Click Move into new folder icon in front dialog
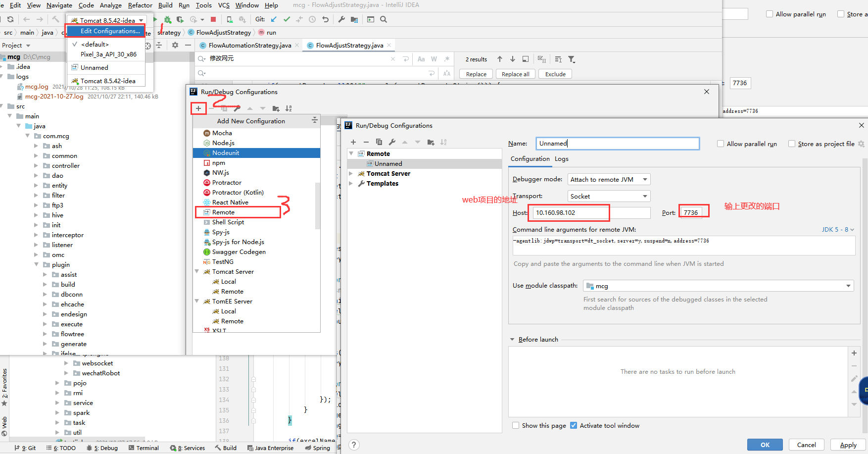This screenshot has height=454, width=868. point(431,142)
